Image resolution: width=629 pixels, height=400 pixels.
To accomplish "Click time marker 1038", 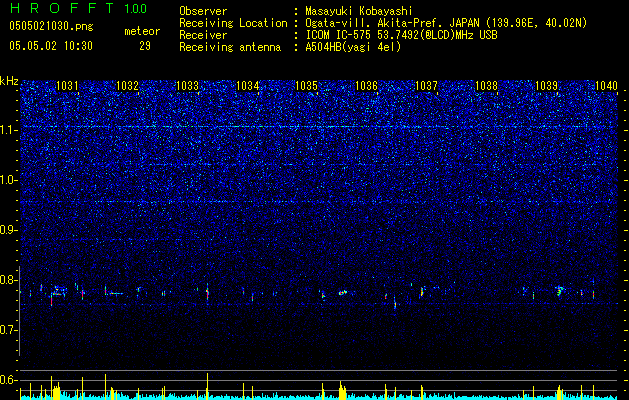I will (486, 85).
